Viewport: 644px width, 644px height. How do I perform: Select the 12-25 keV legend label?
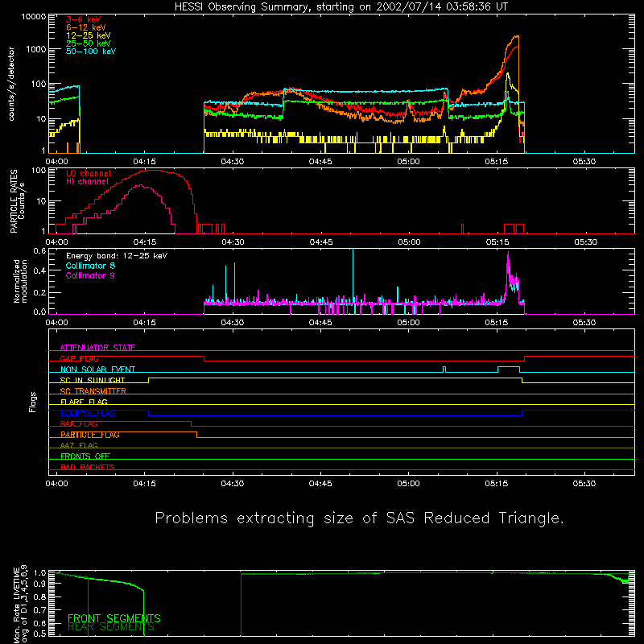pyautogui.click(x=89, y=35)
